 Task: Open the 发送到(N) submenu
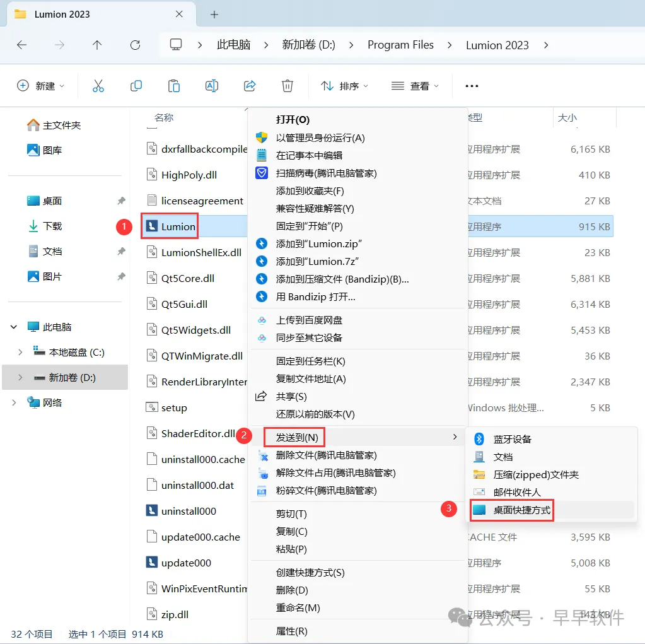click(357, 437)
